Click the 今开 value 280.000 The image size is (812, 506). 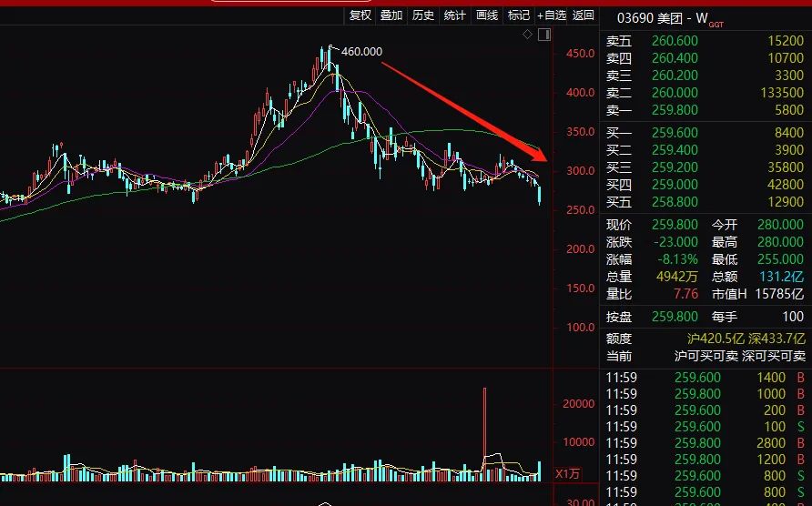coord(780,225)
